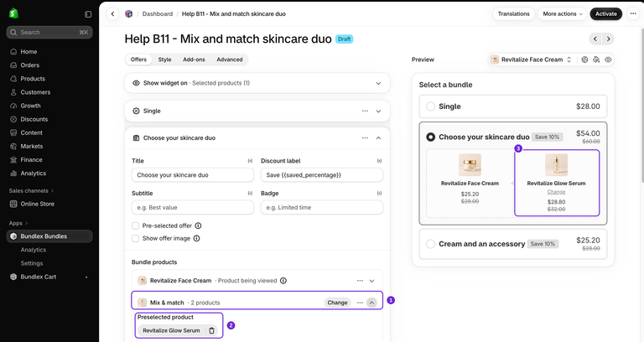The image size is (644, 342).
Task: Click Change button on Mix & match row
Action: (337, 303)
